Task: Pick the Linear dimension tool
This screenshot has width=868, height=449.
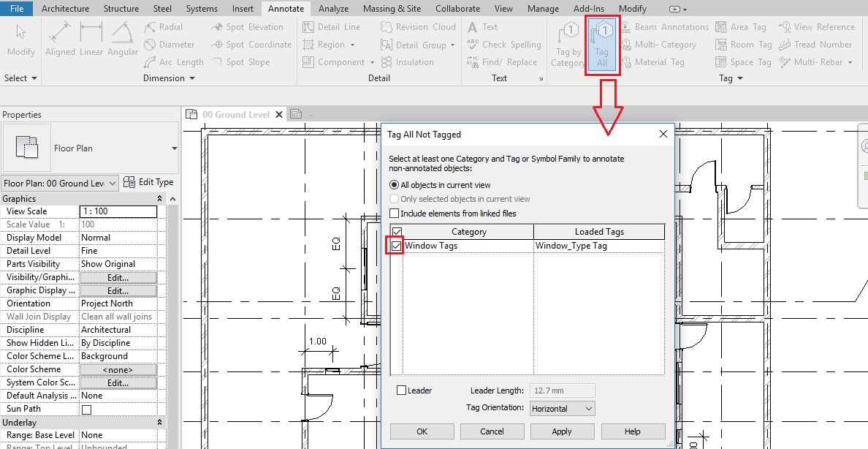Action: 91,39
